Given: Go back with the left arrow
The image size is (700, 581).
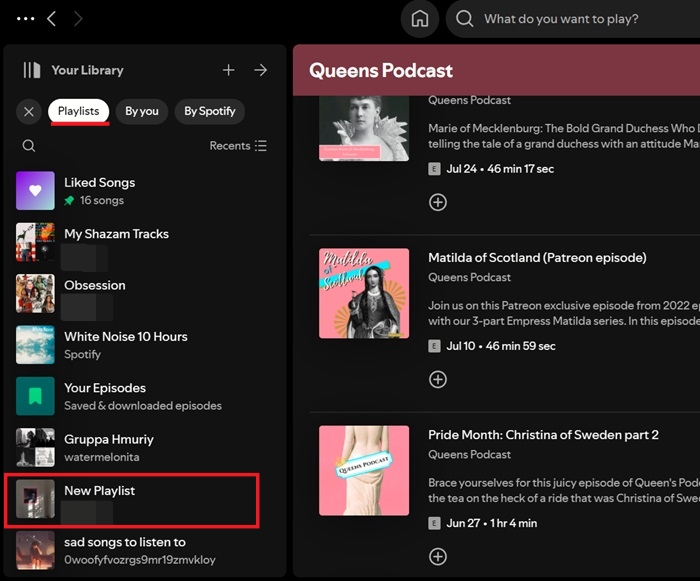Looking at the screenshot, I should coord(52,19).
